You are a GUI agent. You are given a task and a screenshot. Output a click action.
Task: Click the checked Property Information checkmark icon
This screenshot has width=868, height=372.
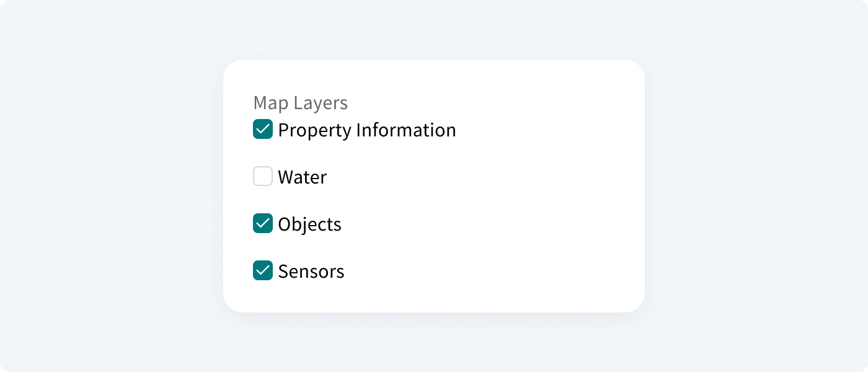pos(263,130)
